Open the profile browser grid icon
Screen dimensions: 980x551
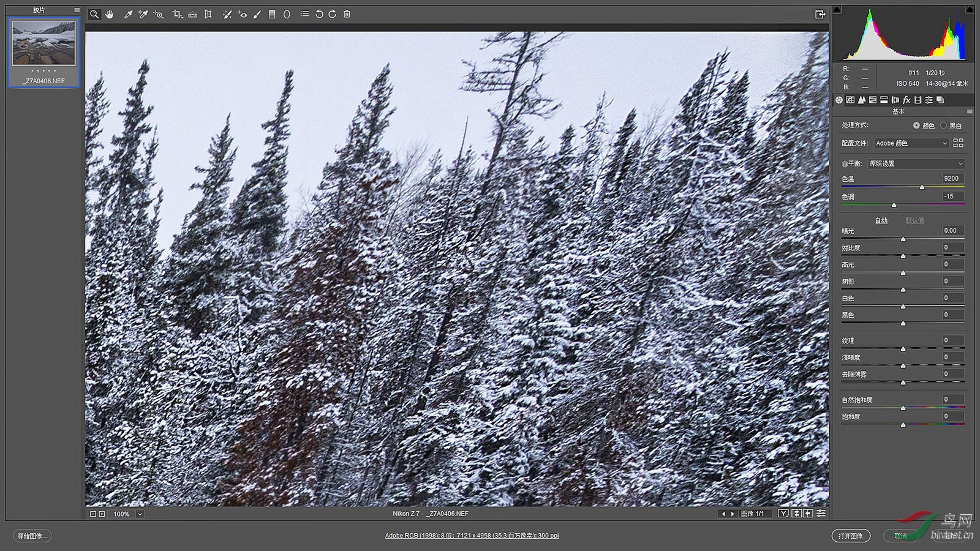point(959,143)
